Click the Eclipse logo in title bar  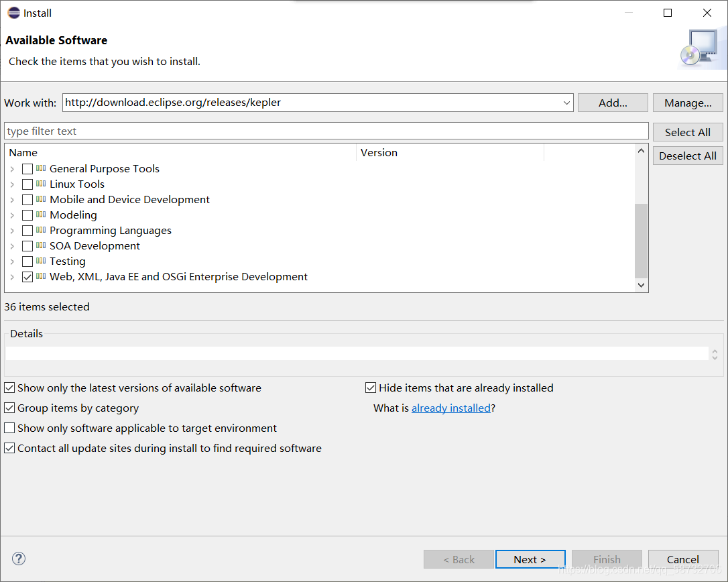coord(13,13)
